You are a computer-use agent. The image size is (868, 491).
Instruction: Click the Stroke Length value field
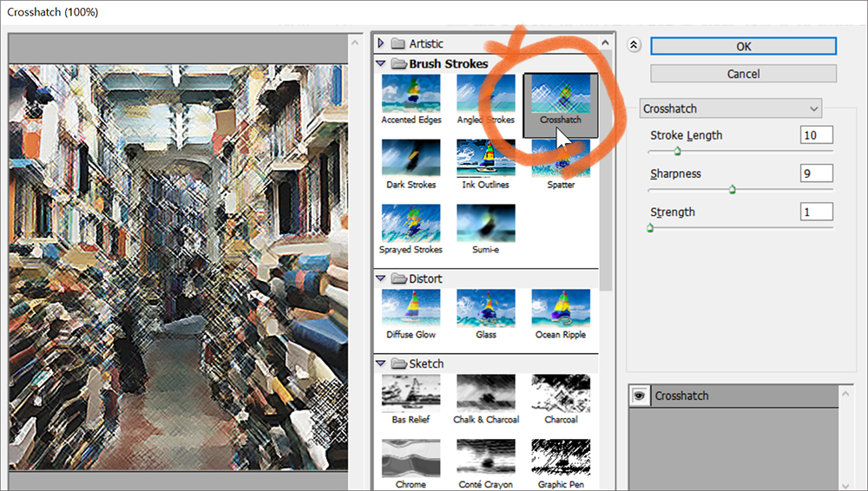point(816,135)
